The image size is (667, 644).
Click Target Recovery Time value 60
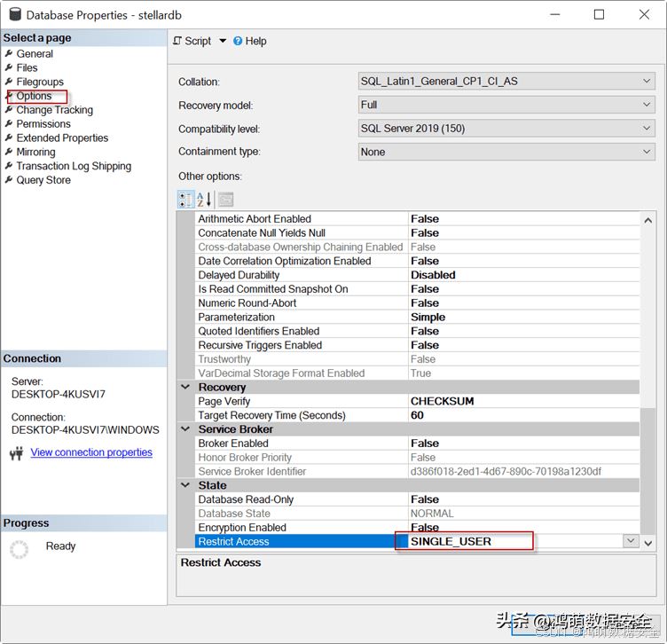[x=417, y=415]
